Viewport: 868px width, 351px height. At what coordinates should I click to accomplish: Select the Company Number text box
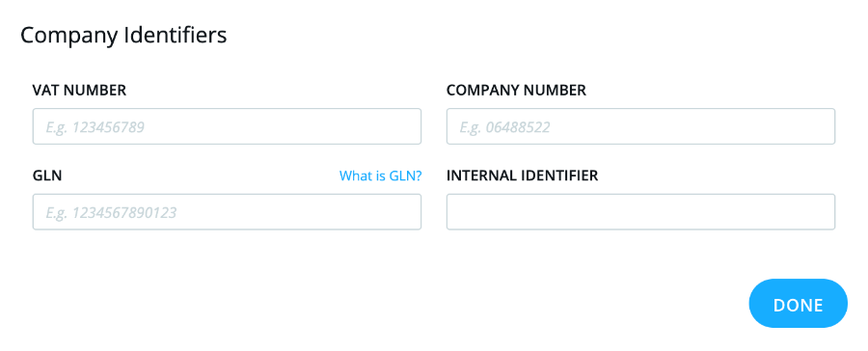tap(640, 126)
